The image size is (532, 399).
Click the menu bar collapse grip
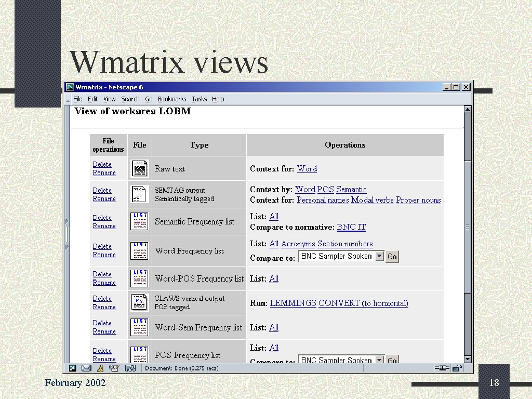point(68,99)
